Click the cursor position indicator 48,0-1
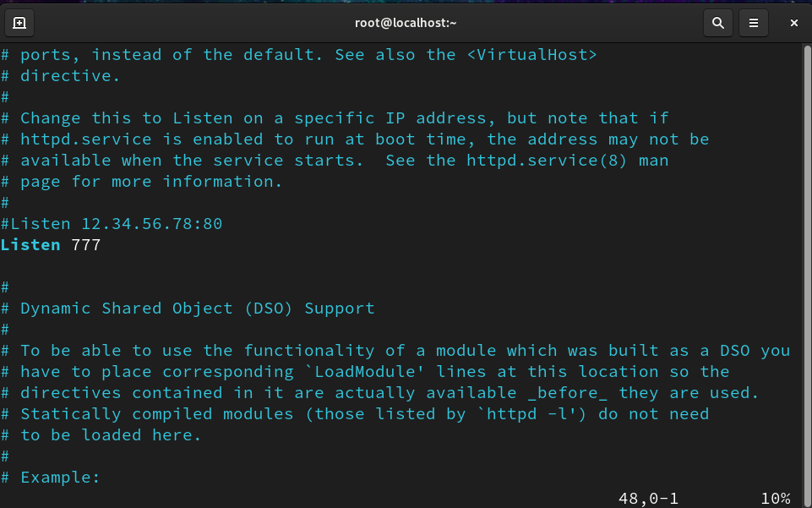 (x=648, y=498)
